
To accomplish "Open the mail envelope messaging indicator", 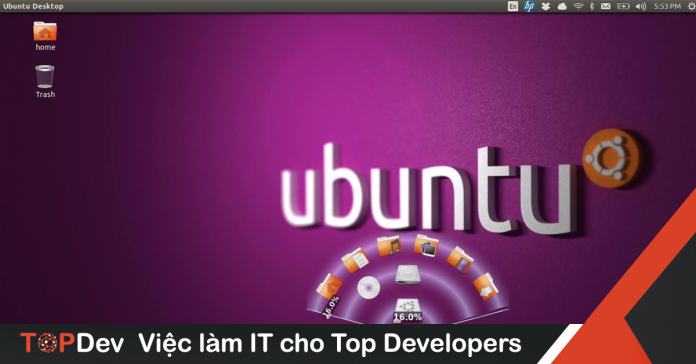I will (x=605, y=6).
